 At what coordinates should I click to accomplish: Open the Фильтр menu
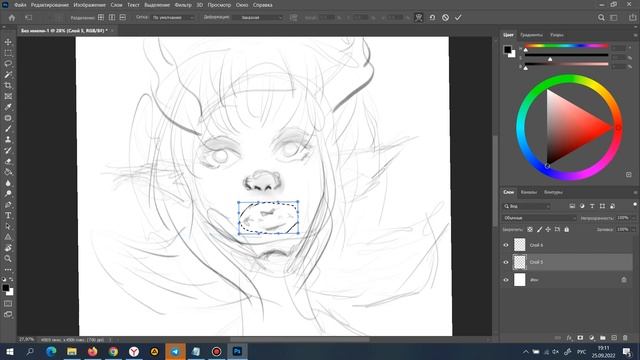point(183,5)
